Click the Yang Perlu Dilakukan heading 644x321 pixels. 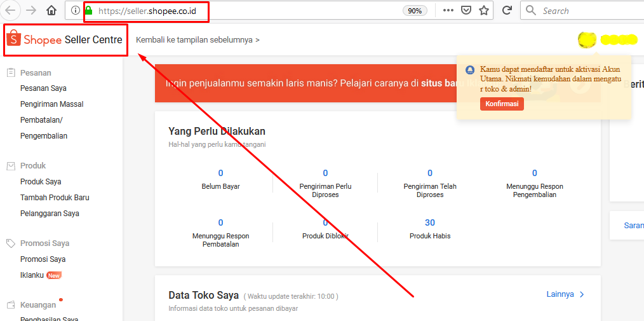(x=217, y=132)
